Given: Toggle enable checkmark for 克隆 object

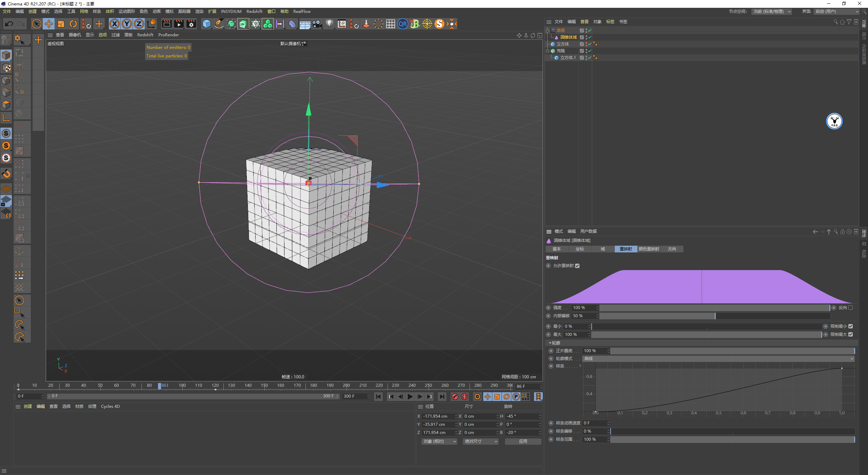Looking at the screenshot, I should coord(590,51).
